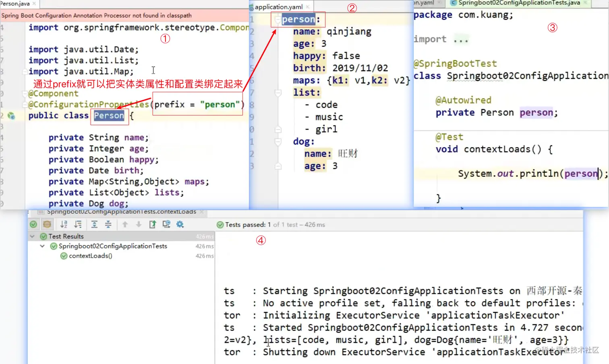Viewport: 609px width, 364px height.
Task: Export the test results
Action: tap(153, 224)
